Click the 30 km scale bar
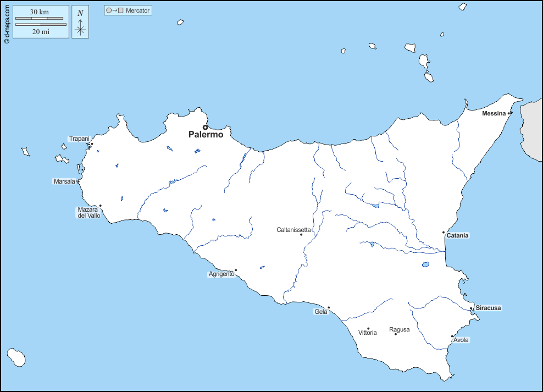Image resolution: width=543 pixels, height=392 pixels. (x=39, y=18)
